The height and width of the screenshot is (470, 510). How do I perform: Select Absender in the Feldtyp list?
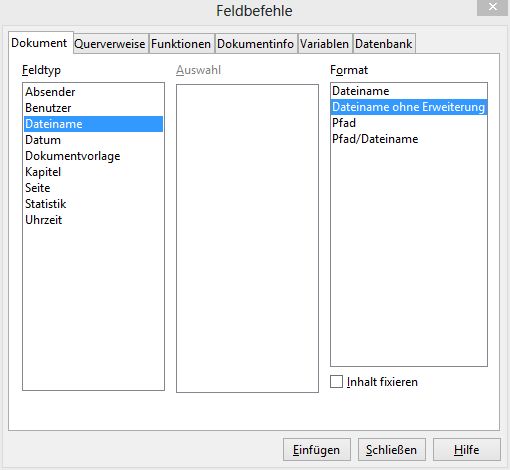coord(93,92)
